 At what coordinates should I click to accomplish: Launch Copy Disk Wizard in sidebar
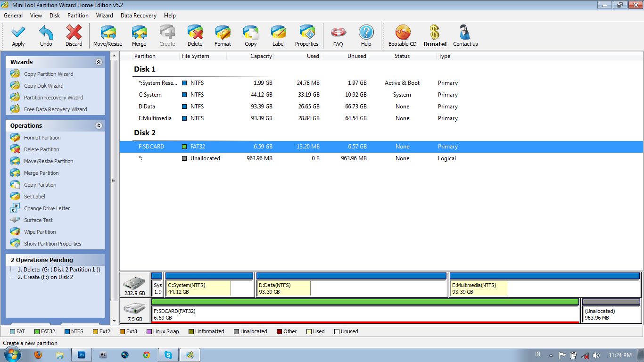pos(43,86)
